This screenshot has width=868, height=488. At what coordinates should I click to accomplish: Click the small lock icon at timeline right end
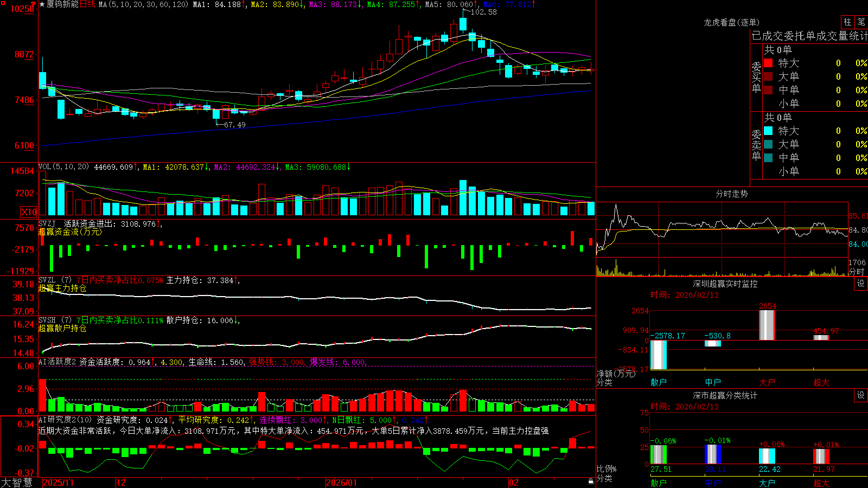[591, 481]
